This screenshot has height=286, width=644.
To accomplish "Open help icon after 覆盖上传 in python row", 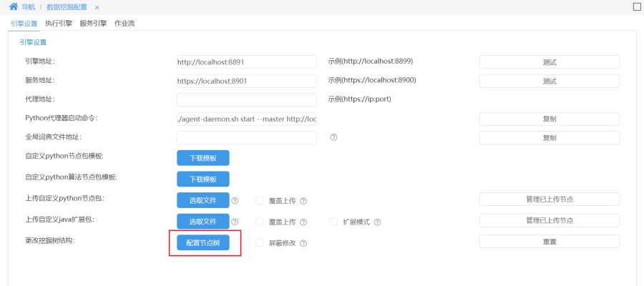I will 303,201.
